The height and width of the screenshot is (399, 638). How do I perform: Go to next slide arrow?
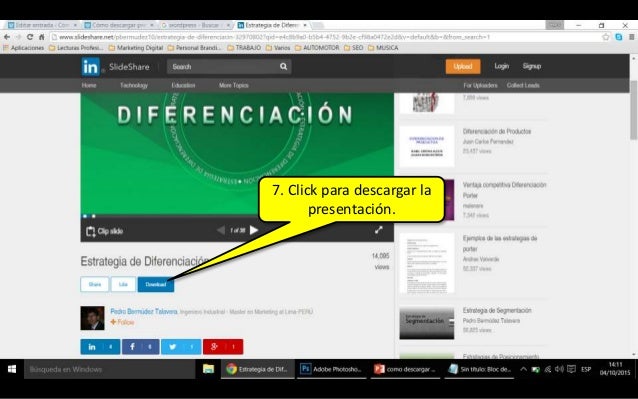pos(254,230)
